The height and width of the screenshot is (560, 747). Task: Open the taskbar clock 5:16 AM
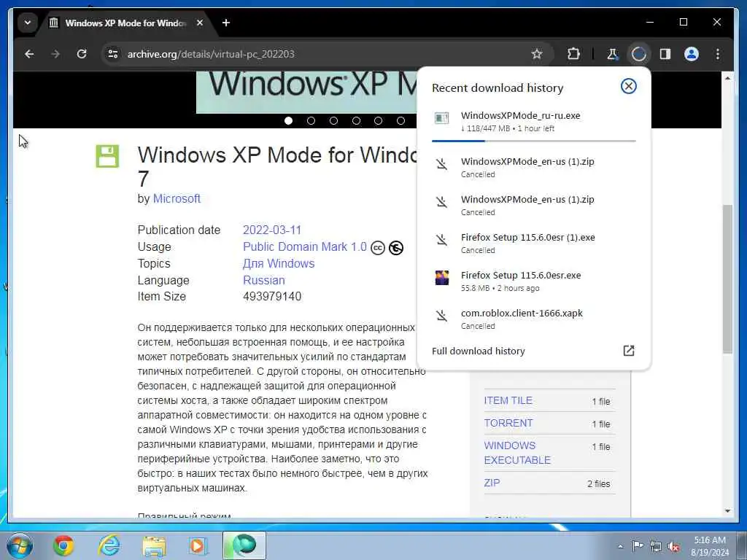[x=710, y=546]
